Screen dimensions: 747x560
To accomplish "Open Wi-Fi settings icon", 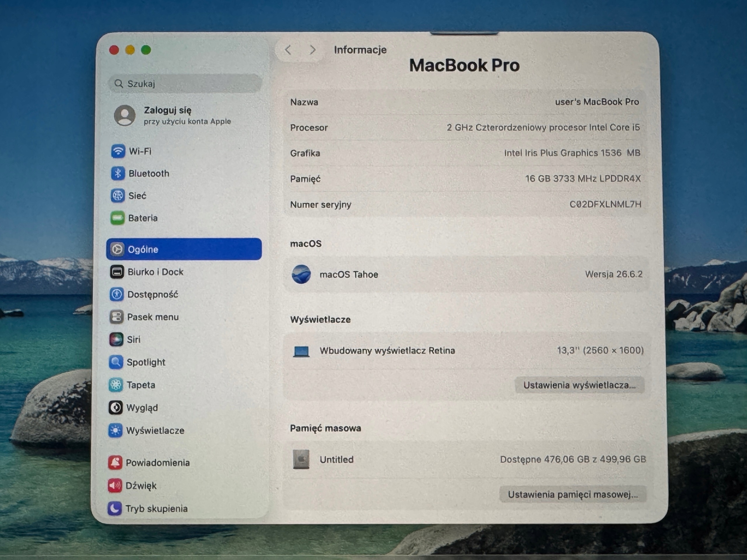I will [118, 151].
